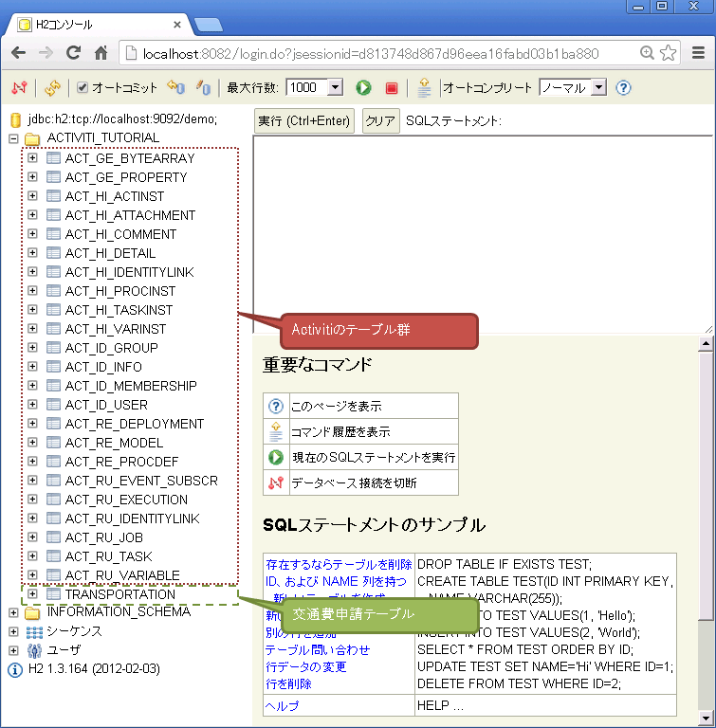This screenshot has width=716, height=728.
Task: Click inside the SQL statement text area
Action: (x=483, y=234)
